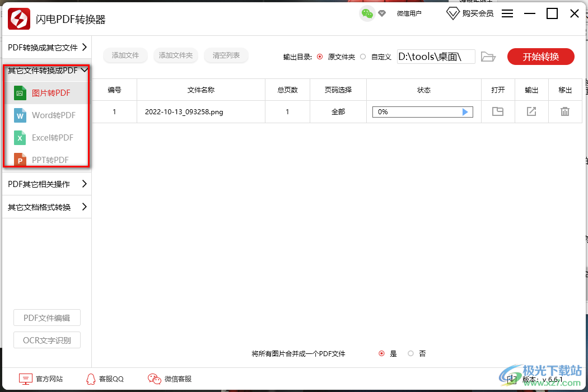Click the 添加文件夹 button
The width and height of the screenshot is (588, 392).
point(175,55)
